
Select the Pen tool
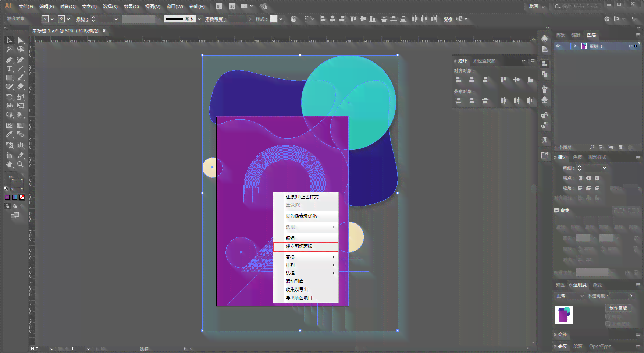tap(9, 60)
